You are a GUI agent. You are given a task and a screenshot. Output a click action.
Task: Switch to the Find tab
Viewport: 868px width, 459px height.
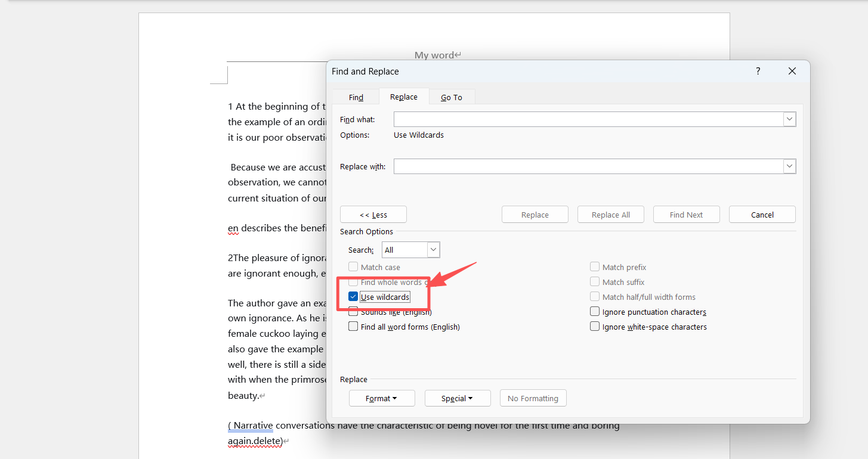point(356,97)
